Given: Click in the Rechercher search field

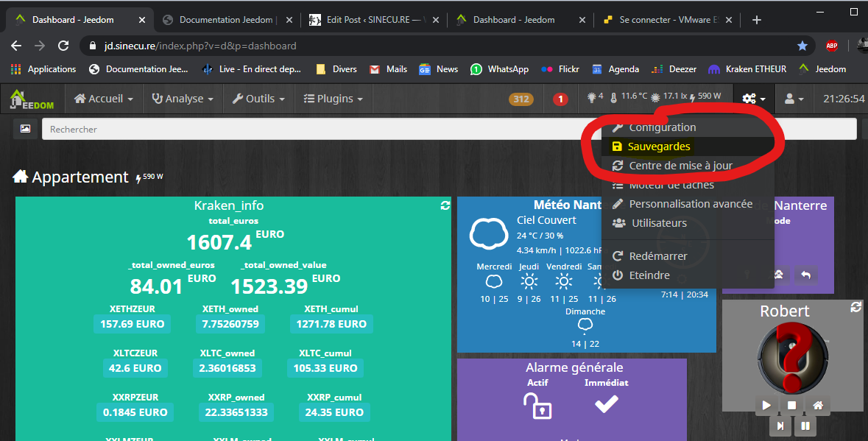Looking at the screenshot, I should click(450, 129).
